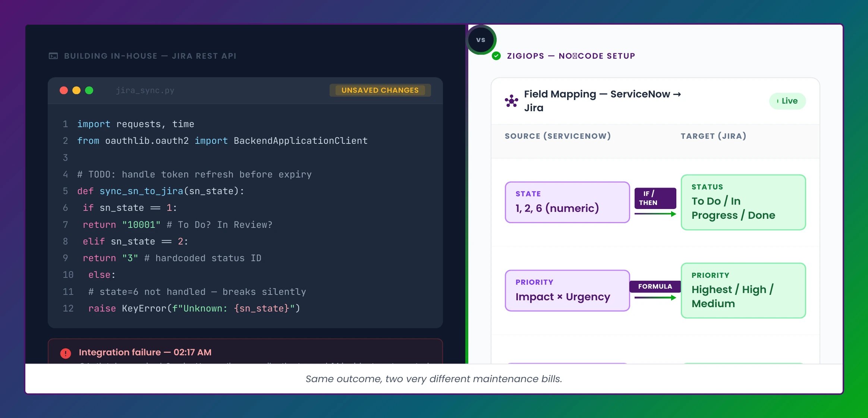Viewport: 868px width, 418px height.
Task: Click the red error icon for Integration failure
Action: (x=66, y=353)
